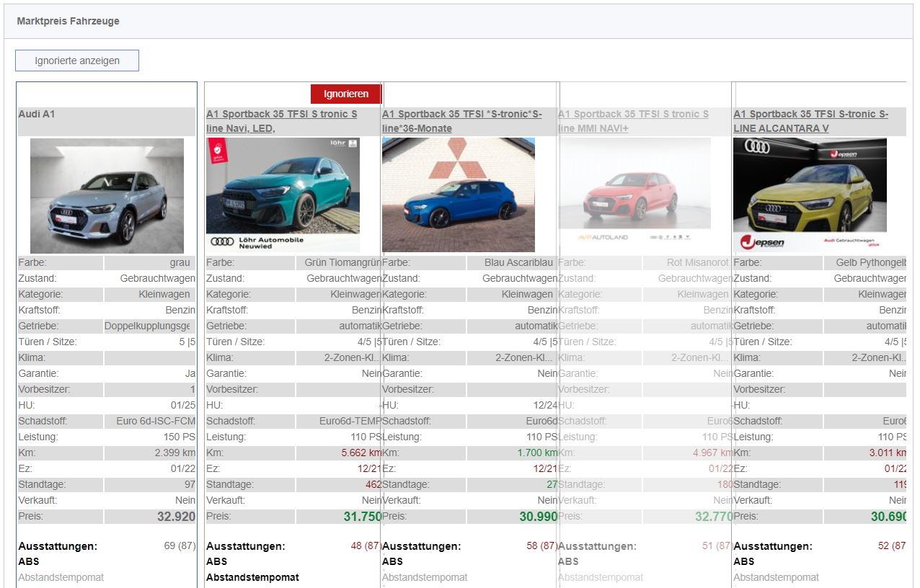The image size is (920, 588).
Task: Click the HU date "01/25"
Action: (183, 406)
